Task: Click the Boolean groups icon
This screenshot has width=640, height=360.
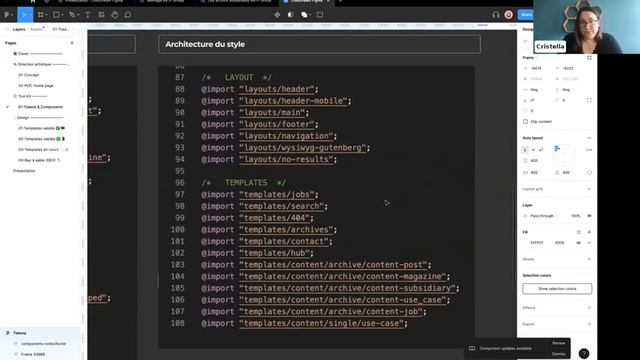Action: click(x=304, y=15)
